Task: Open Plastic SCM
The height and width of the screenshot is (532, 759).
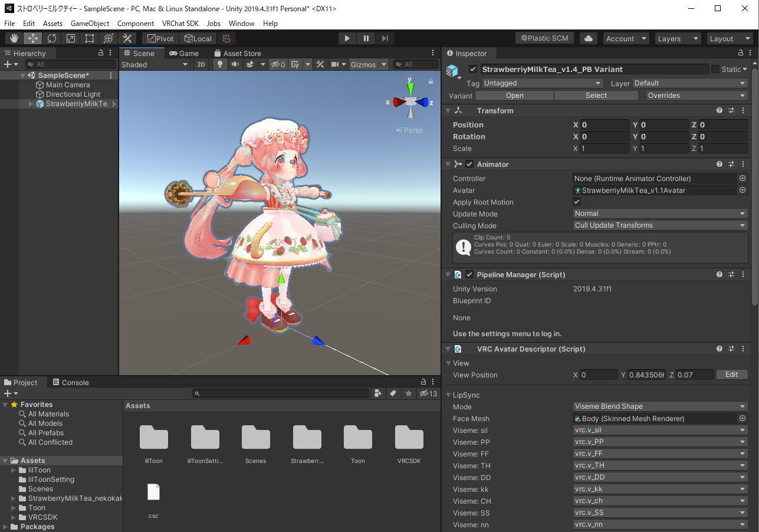Action: tap(545, 38)
